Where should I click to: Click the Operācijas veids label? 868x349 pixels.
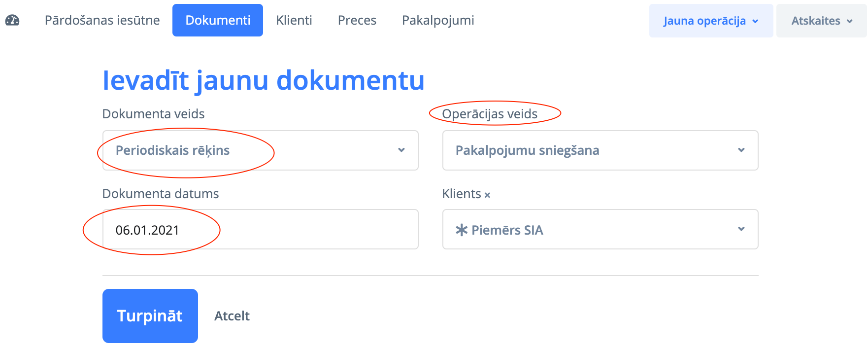(x=490, y=114)
